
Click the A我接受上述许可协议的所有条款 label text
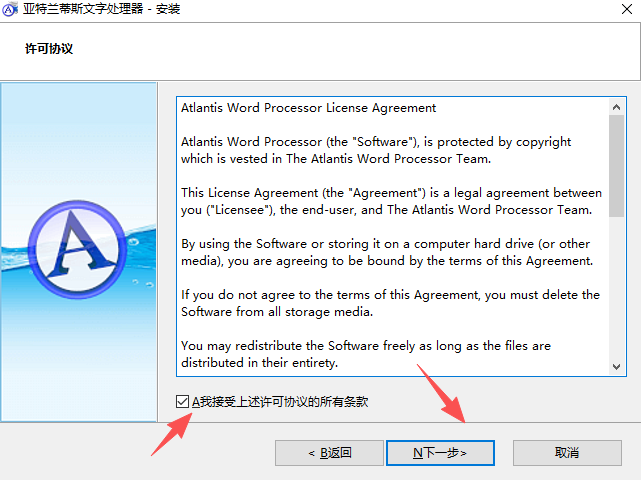click(280, 402)
